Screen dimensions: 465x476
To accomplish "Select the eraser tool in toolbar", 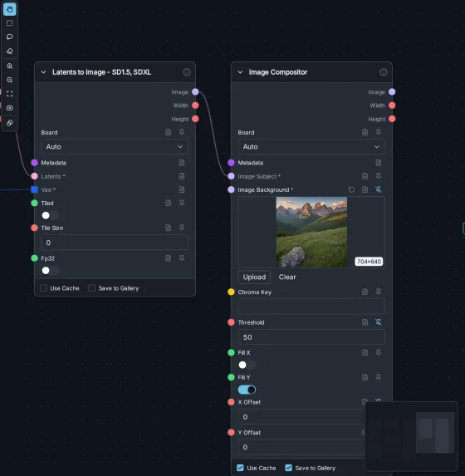I will (10, 51).
